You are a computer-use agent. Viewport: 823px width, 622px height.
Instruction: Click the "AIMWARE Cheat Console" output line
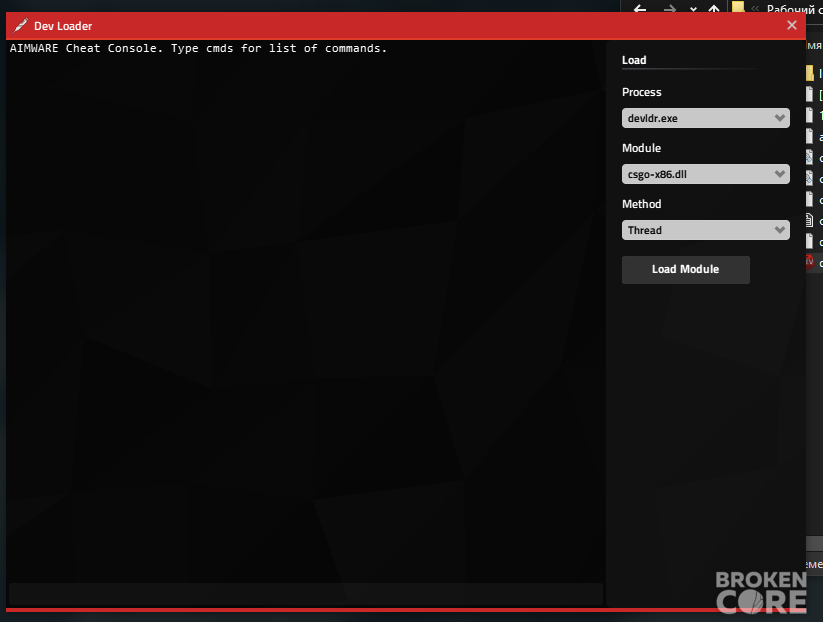click(x=198, y=48)
